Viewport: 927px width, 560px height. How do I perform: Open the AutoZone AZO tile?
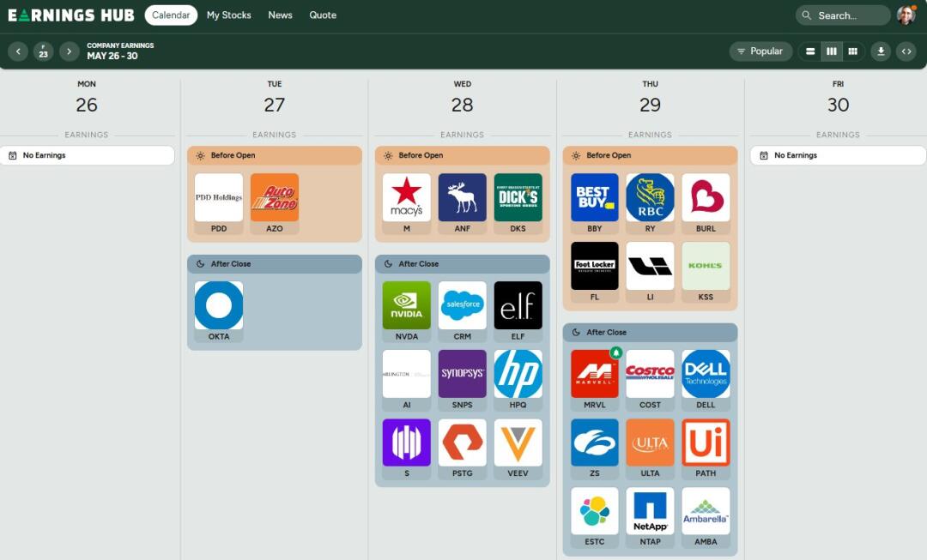[275, 204]
